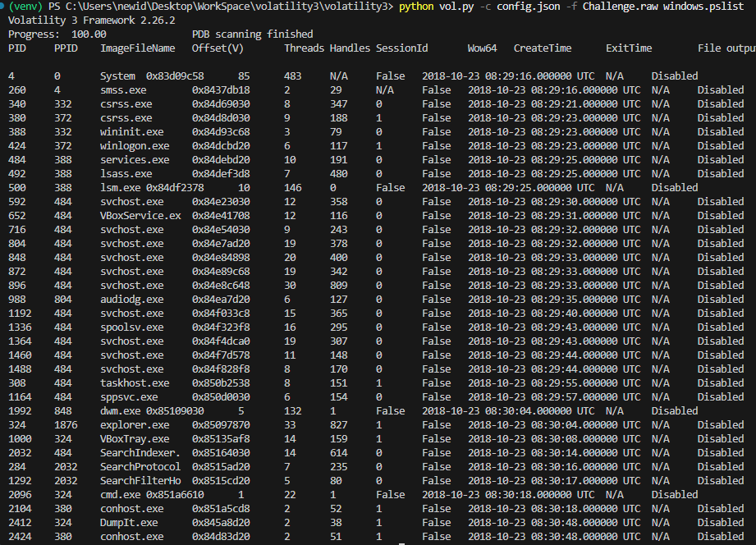Click the 'ExitTime' column header
The height and width of the screenshot is (545, 756).
point(629,48)
